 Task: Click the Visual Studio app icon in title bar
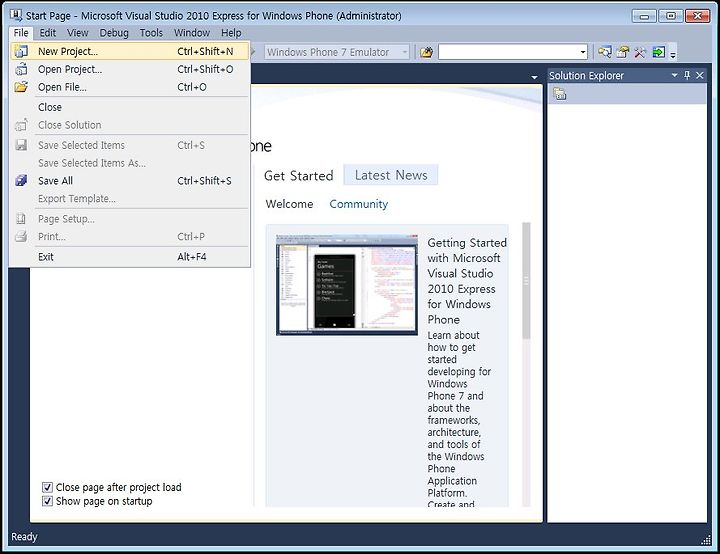(x=16, y=15)
